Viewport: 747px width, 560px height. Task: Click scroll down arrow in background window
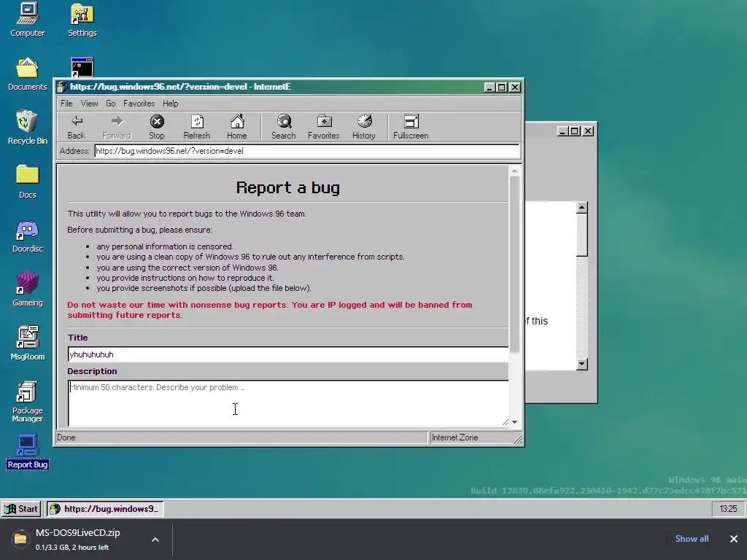coord(581,365)
